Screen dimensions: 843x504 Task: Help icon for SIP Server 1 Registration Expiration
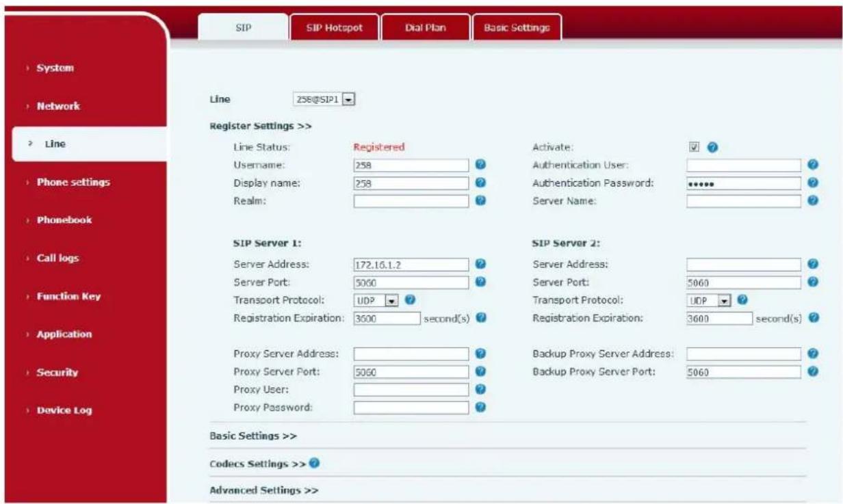point(481,318)
